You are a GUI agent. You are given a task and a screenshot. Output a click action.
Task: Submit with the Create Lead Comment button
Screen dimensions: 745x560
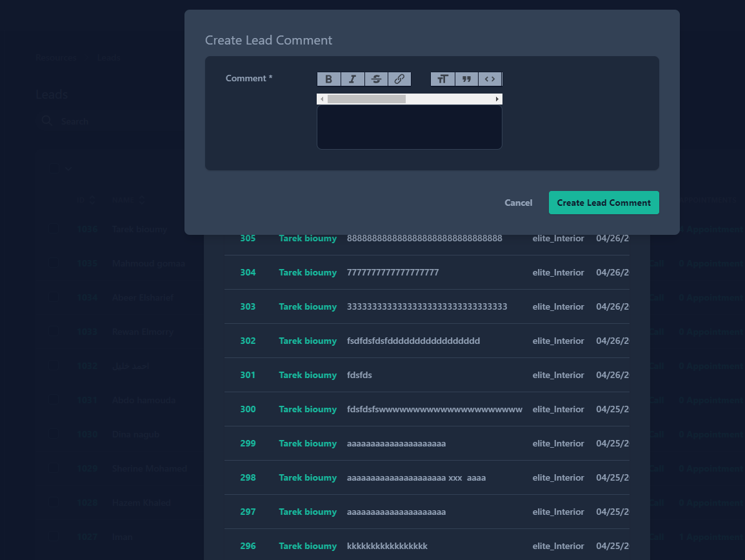(604, 203)
